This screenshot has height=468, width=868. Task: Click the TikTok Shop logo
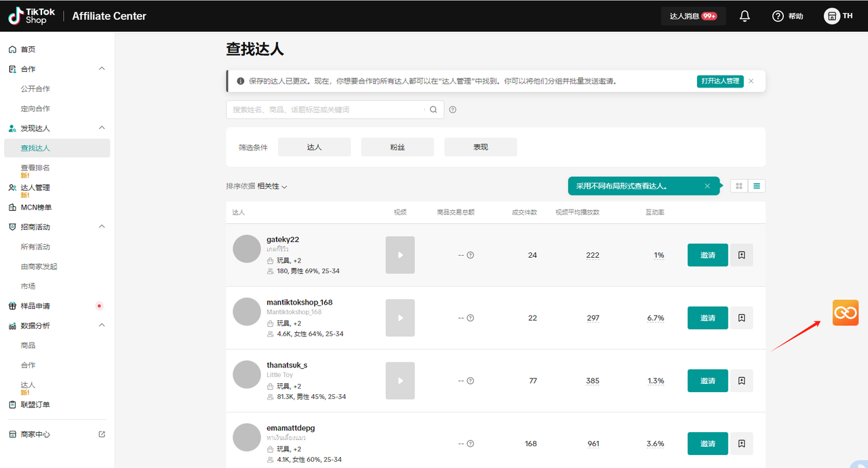point(32,16)
